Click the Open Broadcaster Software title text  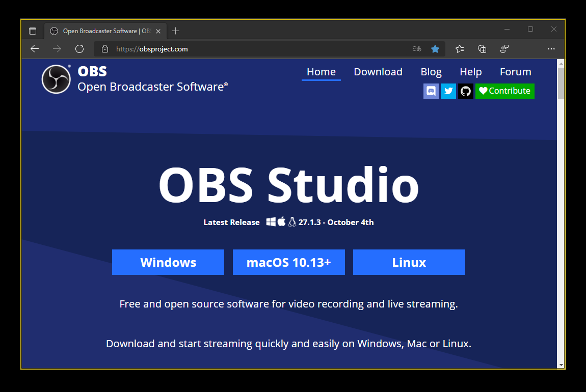point(152,87)
